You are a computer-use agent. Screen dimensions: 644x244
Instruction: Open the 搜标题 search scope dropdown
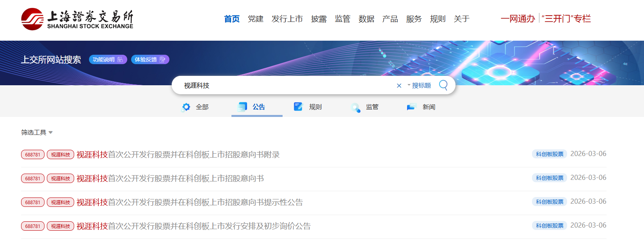tap(419, 85)
